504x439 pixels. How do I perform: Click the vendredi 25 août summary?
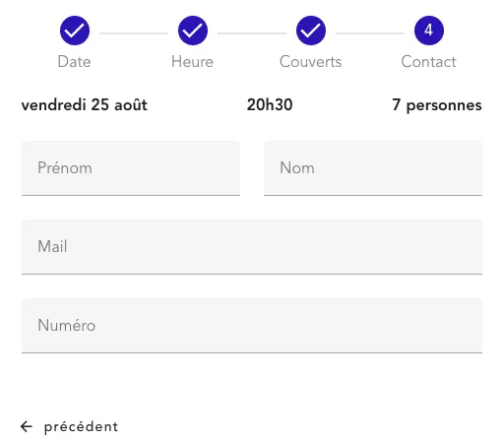[x=85, y=105]
